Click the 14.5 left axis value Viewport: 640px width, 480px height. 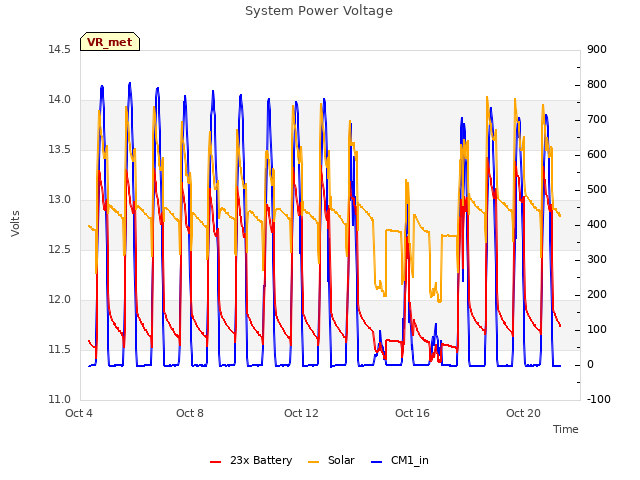pos(60,50)
